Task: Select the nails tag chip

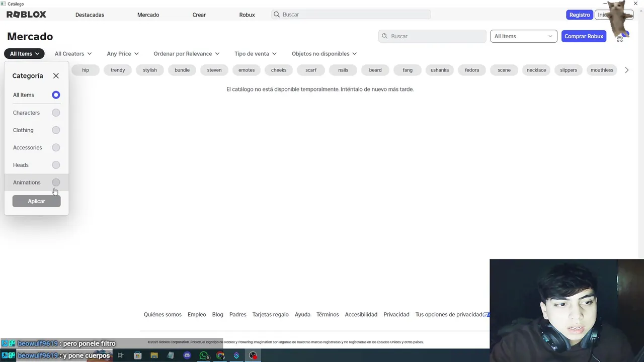Action: point(343,70)
